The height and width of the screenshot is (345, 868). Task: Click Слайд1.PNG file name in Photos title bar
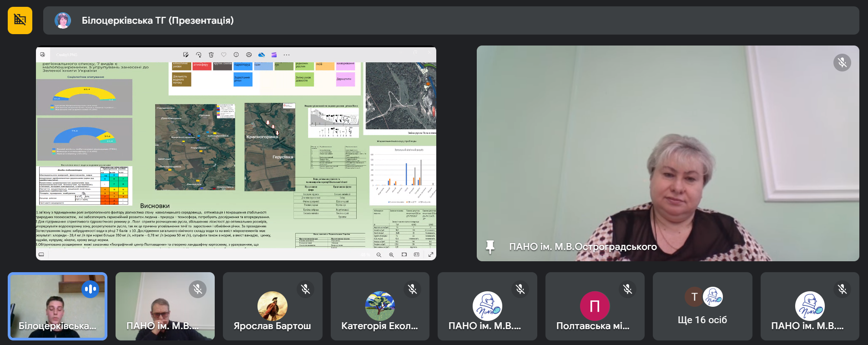click(x=67, y=55)
